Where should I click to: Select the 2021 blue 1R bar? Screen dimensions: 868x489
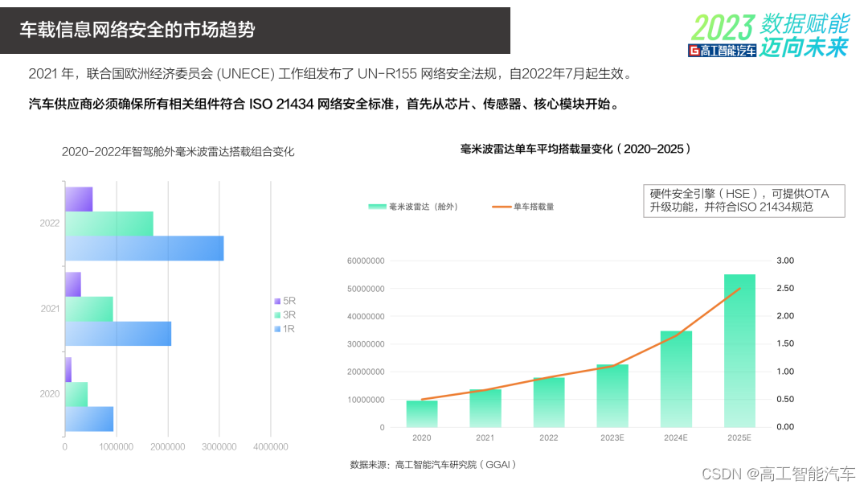[118, 334]
